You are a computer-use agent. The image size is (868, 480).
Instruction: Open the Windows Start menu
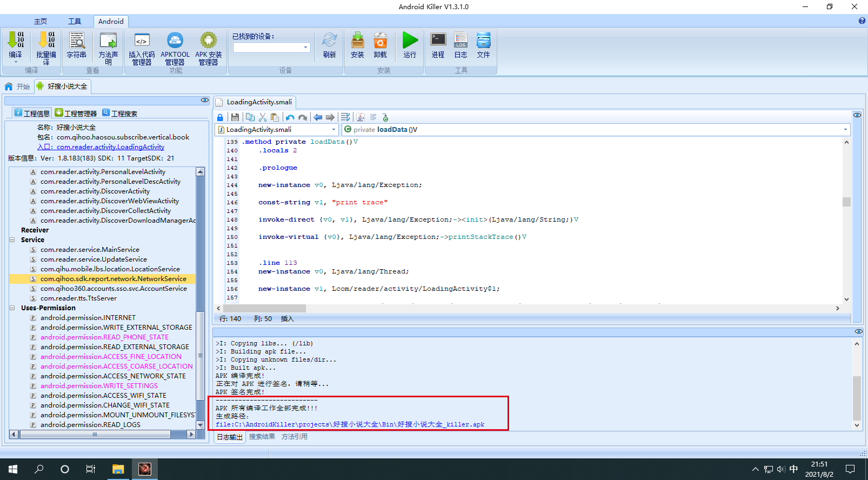pyautogui.click(x=13, y=469)
